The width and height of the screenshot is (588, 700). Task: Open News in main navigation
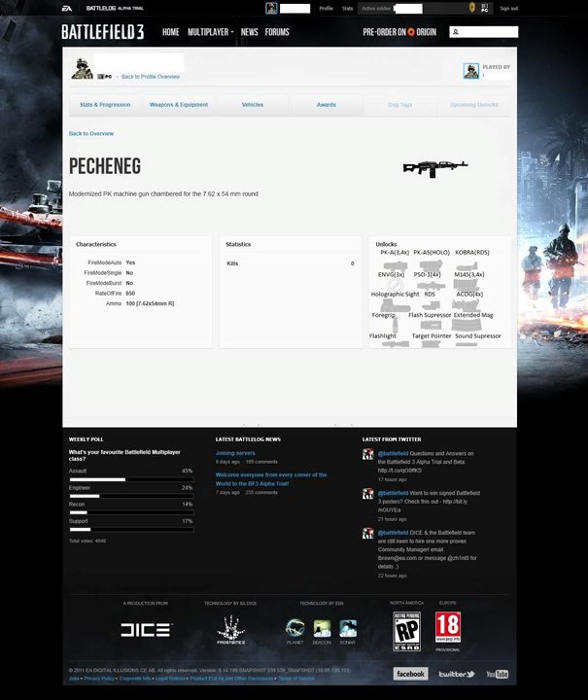250,32
